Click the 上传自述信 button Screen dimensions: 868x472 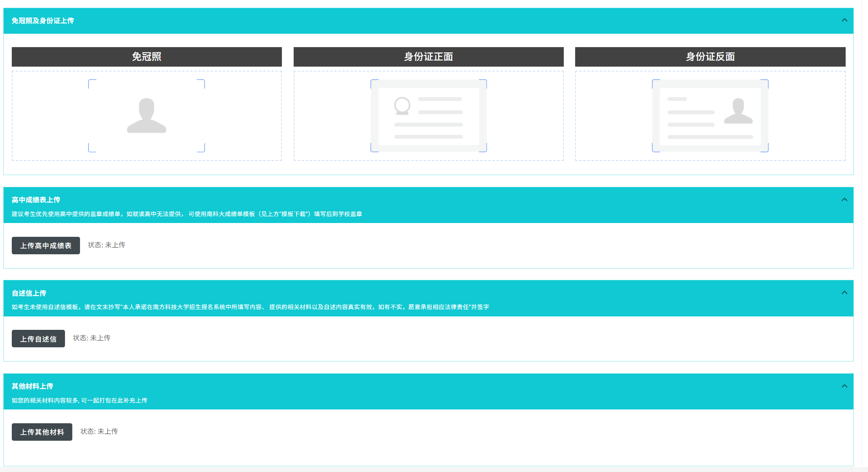click(x=38, y=339)
